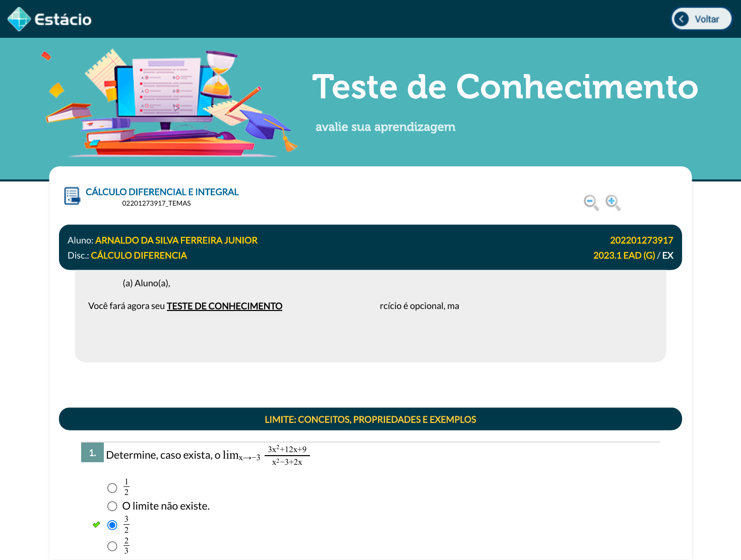The image size is (741, 560).
Task: Click the Voltar back button
Action: [701, 19]
